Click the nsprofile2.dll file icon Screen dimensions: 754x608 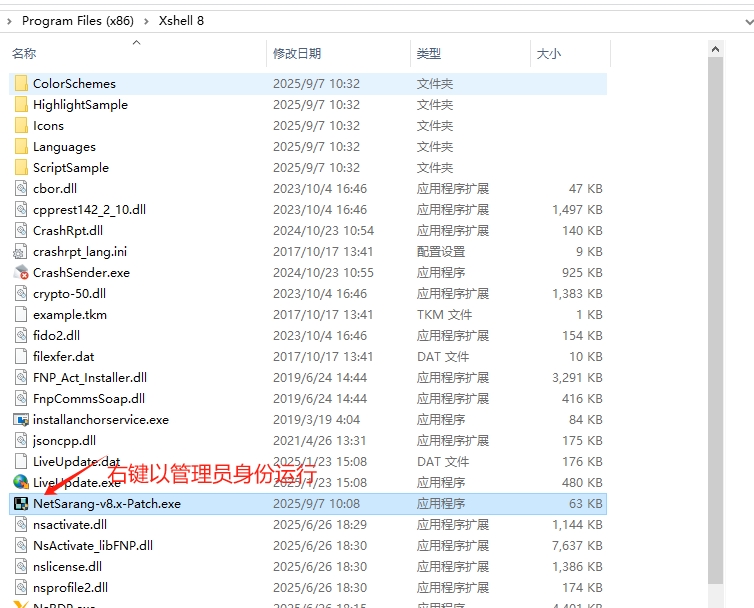coord(21,587)
